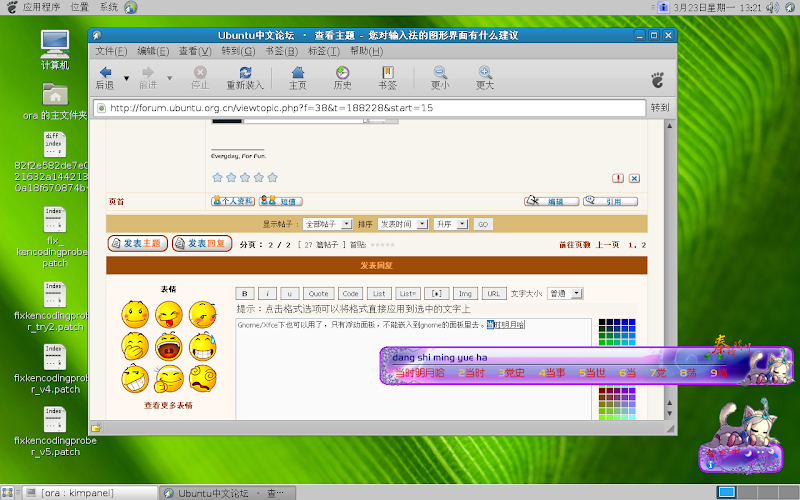
Task: Open 编辑(E) menu
Action: (x=153, y=51)
